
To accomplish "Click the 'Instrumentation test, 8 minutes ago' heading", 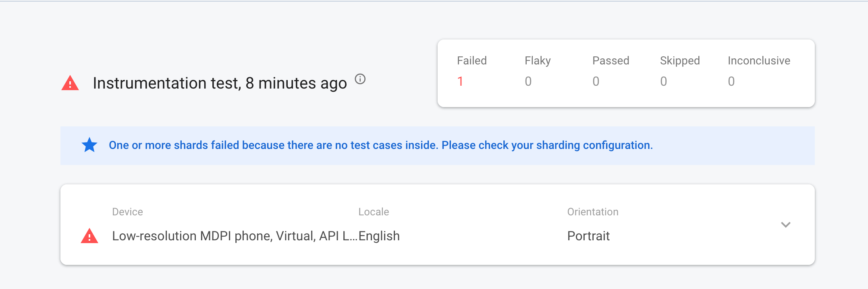I will coord(220,83).
